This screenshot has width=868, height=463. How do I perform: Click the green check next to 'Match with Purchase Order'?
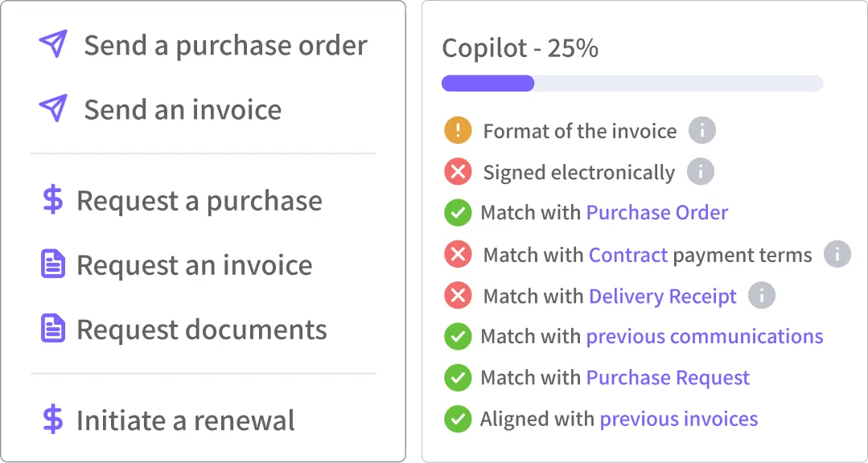pos(457,212)
